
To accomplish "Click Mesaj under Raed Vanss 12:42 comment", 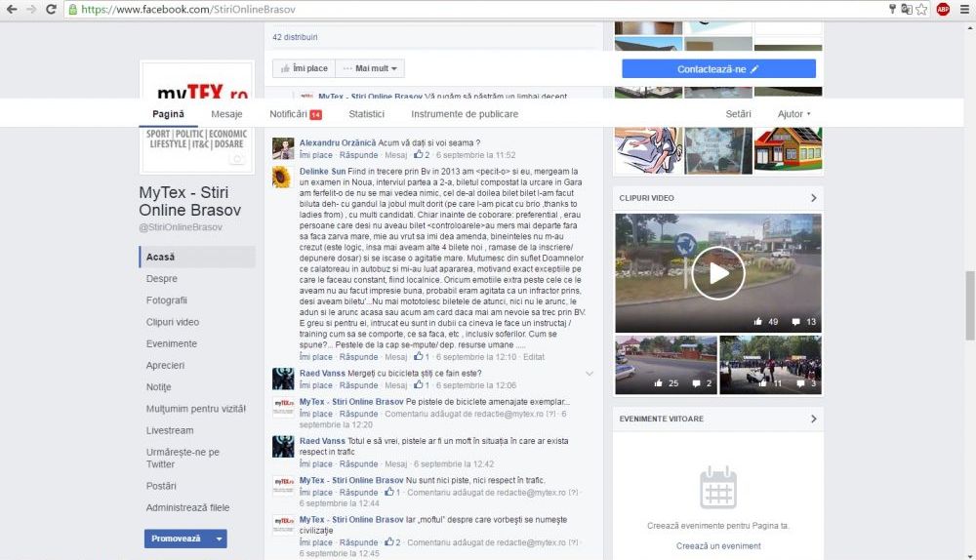I will (x=396, y=464).
